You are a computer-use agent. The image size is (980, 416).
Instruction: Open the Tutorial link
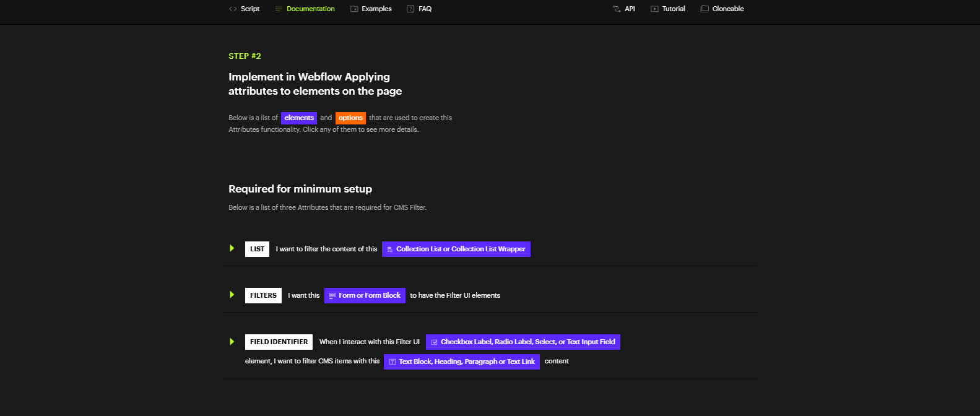(668, 9)
